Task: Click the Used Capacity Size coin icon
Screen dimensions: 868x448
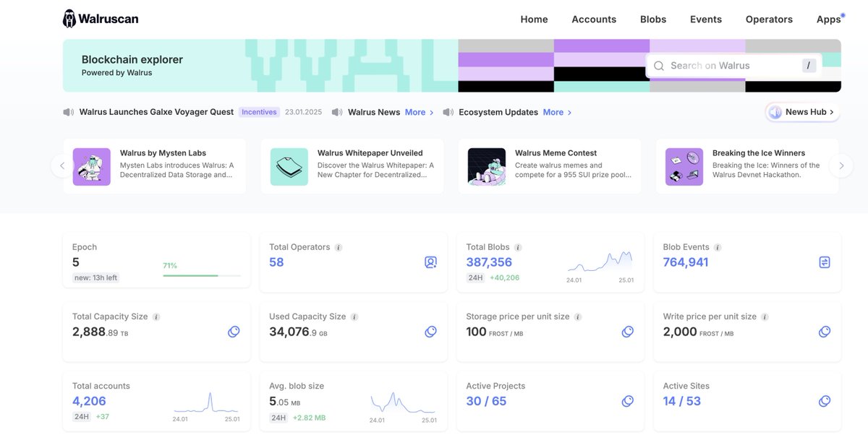Action: coord(430,332)
